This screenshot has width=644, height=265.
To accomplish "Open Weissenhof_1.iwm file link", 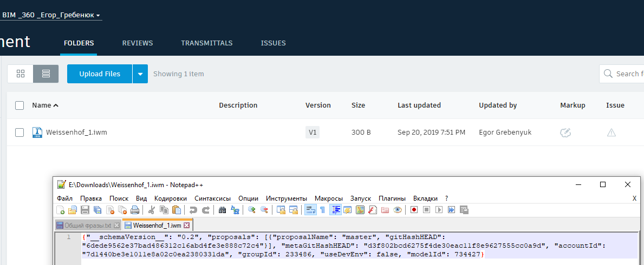I will [x=76, y=132].
